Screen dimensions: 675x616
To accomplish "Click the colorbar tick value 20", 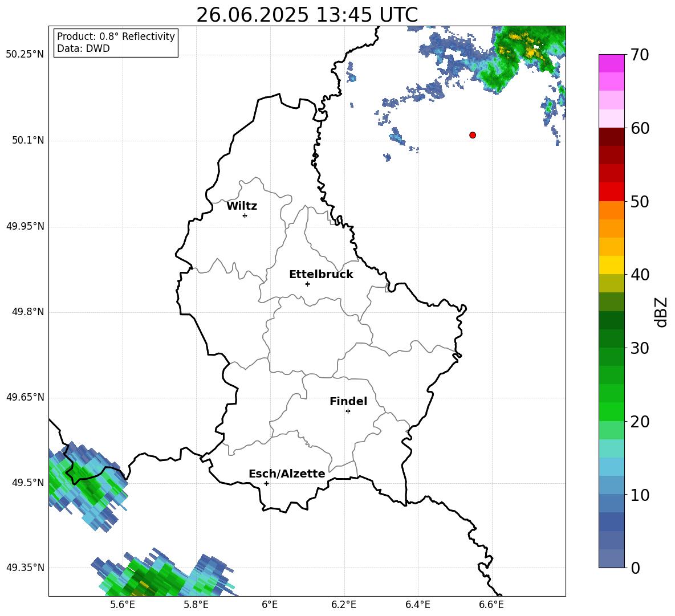I will pos(640,421).
